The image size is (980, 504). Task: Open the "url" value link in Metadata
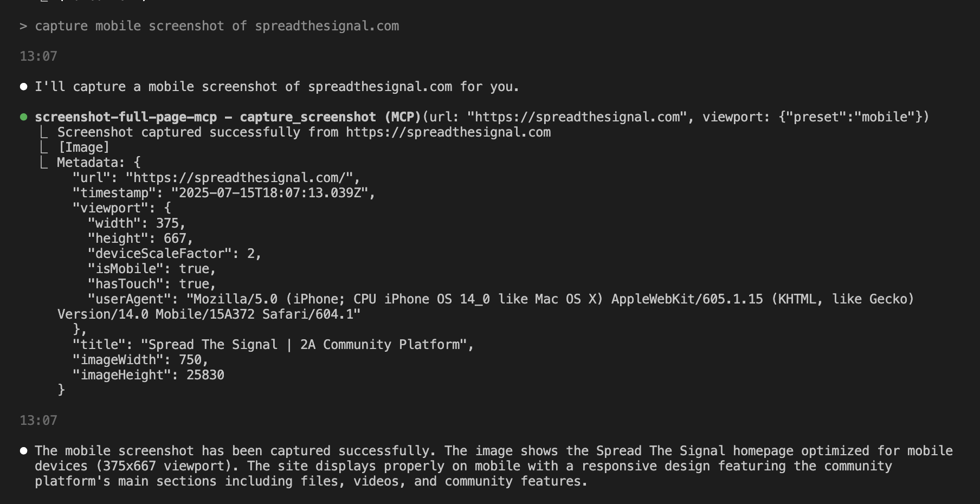pos(243,178)
